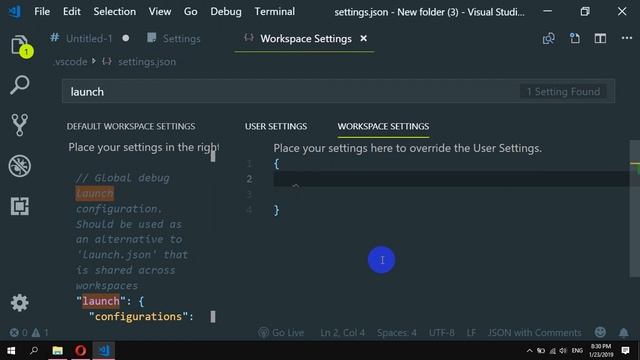Open the Edit menu
Screen dimensions: 640x360
click(x=72, y=11)
